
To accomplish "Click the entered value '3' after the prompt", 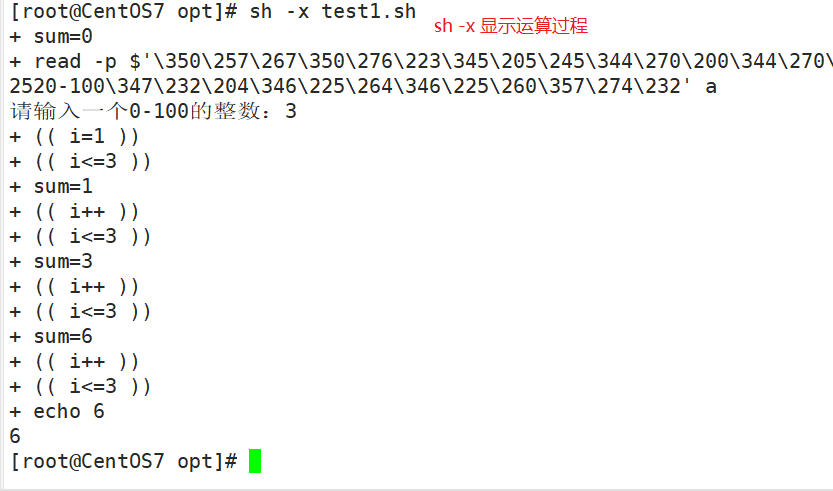I will click(291, 111).
